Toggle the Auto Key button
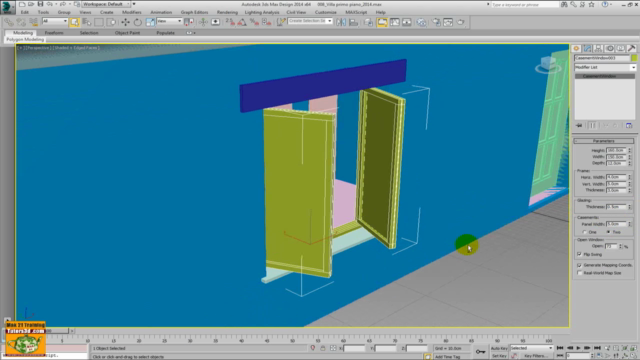 tap(499, 348)
